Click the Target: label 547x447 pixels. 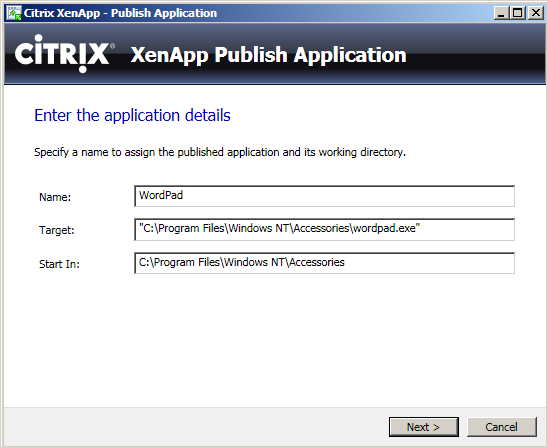[x=57, y=230]
